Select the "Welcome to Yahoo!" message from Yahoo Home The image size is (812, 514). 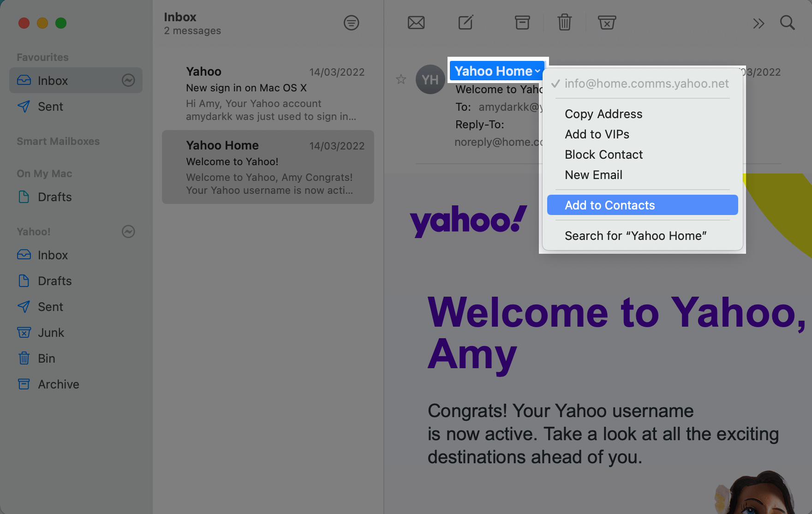pos(268,167)
